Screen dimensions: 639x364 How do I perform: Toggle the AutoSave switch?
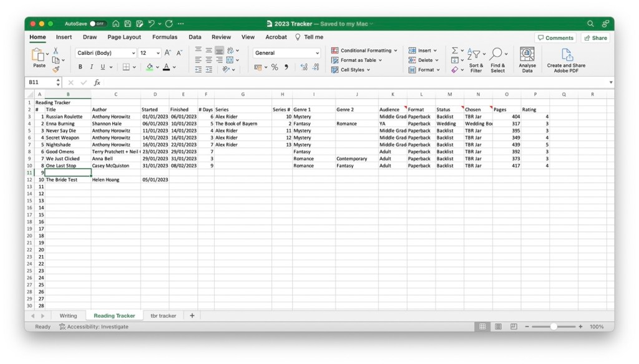click(x=97, y=24)
